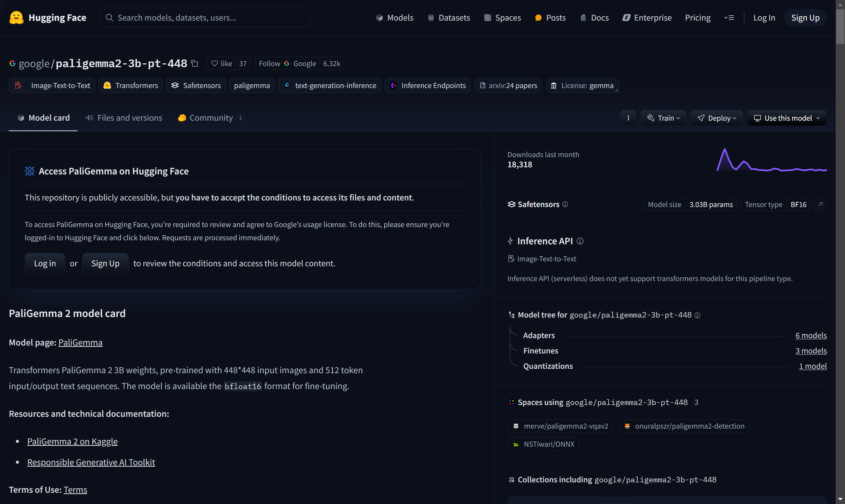
Task: Open safetensors details arrow icon
Action: coord(820,204)
